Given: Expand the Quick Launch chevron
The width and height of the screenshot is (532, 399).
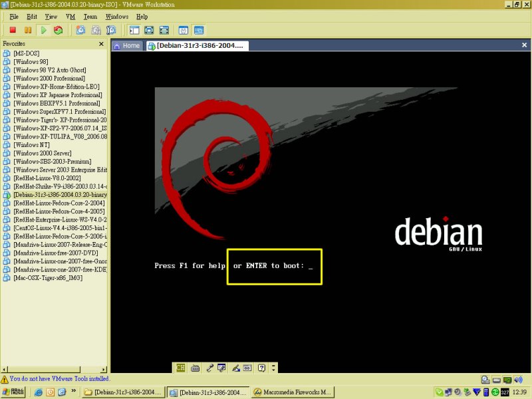Looking at the screenshot, I should pos(73,391).
